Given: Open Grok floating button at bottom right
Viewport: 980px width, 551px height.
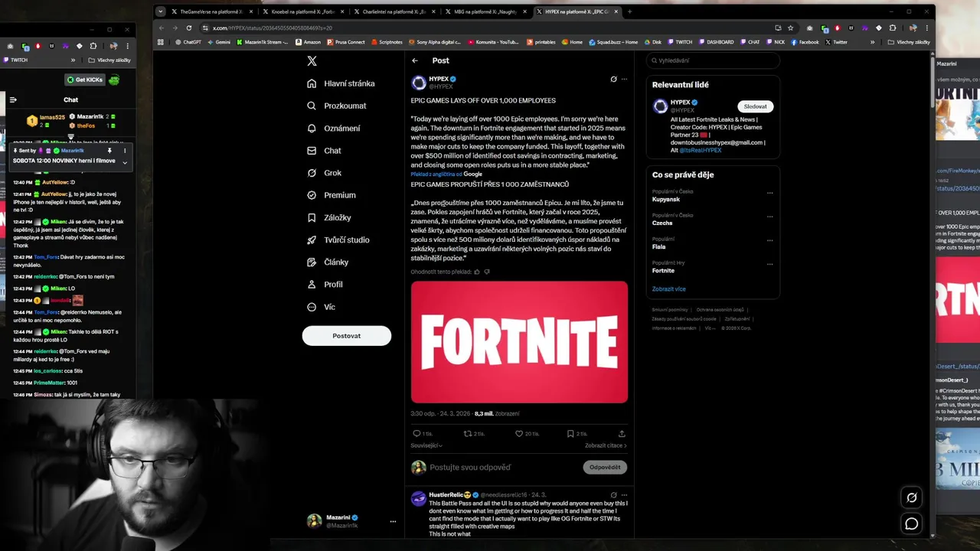Looking at the screenshot, I should tap(912, 497).
